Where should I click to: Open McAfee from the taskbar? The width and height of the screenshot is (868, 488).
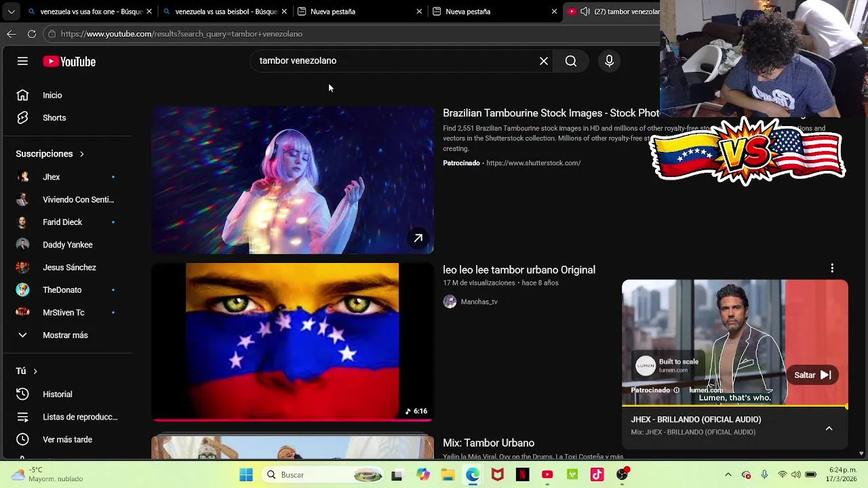pos(498,475)
